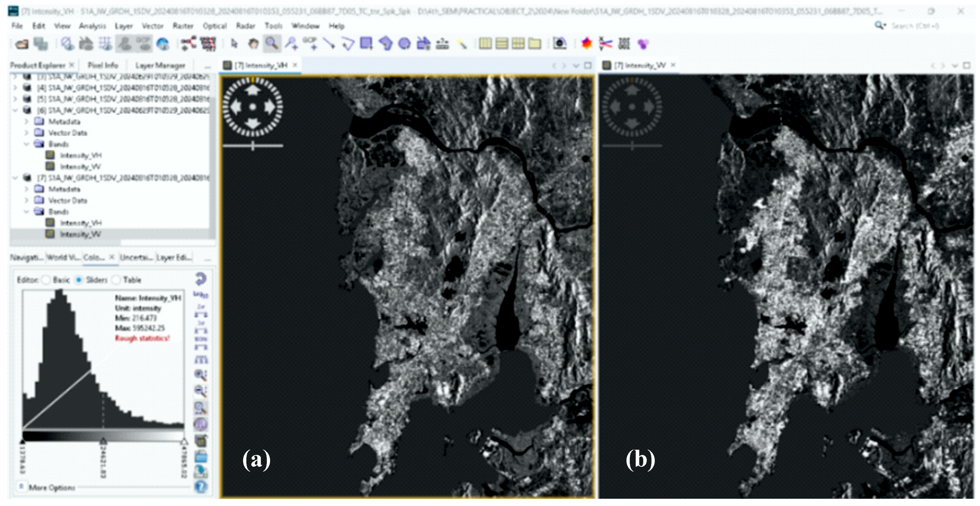
Task: Activate the magnifier zoom tool
Action: pyautogui.click(x=272, y=43)
